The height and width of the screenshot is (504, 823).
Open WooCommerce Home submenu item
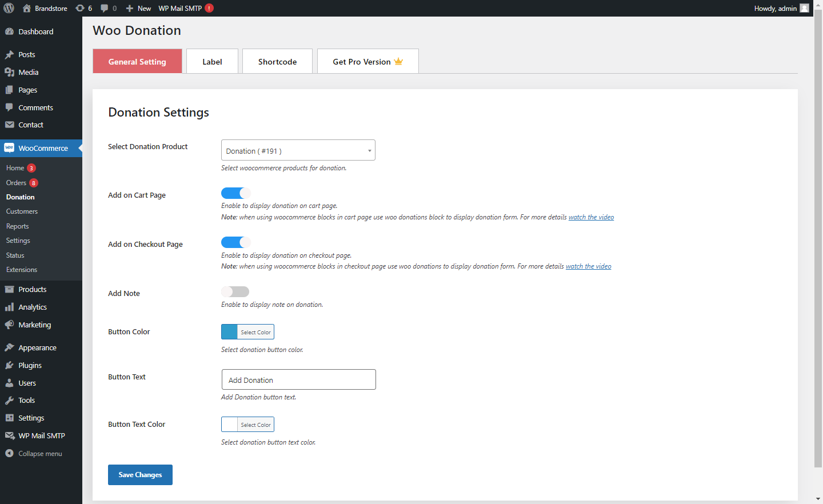[15, 168]
